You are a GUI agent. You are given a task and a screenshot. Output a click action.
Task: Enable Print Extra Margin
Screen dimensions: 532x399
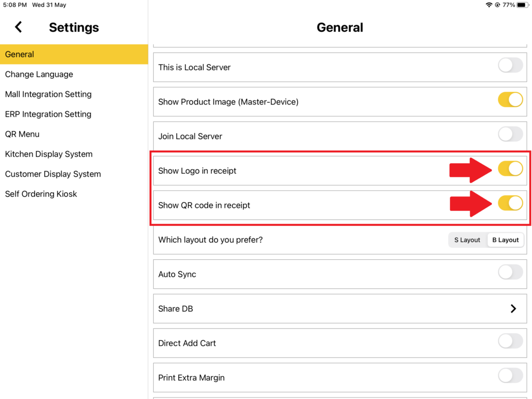(510, 376)
